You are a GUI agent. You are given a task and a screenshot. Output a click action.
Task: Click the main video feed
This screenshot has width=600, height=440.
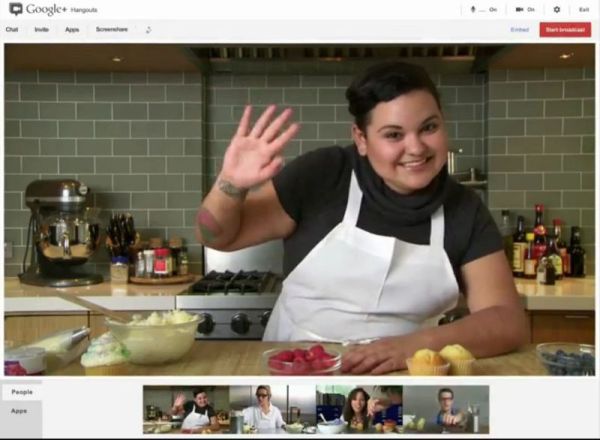point(300,208)
